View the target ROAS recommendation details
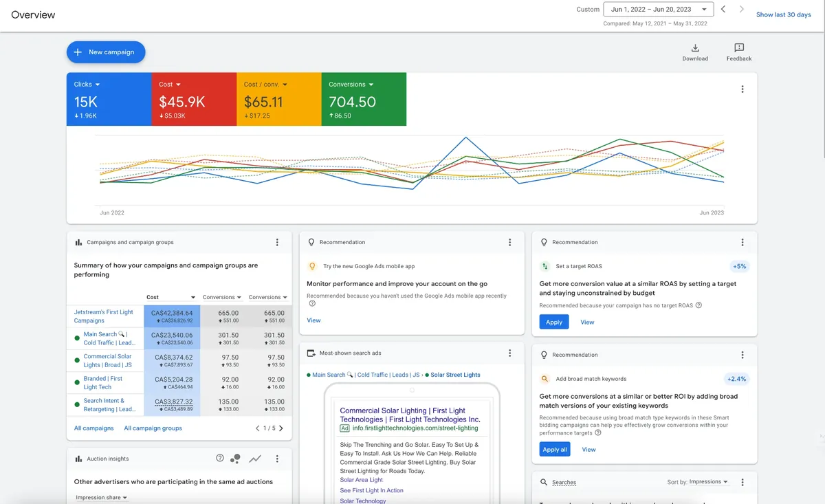The height and width of the screenshot is (504, 825). click(588, 322)
